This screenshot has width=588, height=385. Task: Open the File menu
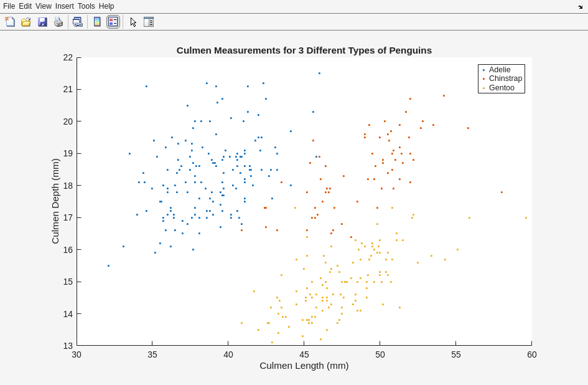coord(9,6)
